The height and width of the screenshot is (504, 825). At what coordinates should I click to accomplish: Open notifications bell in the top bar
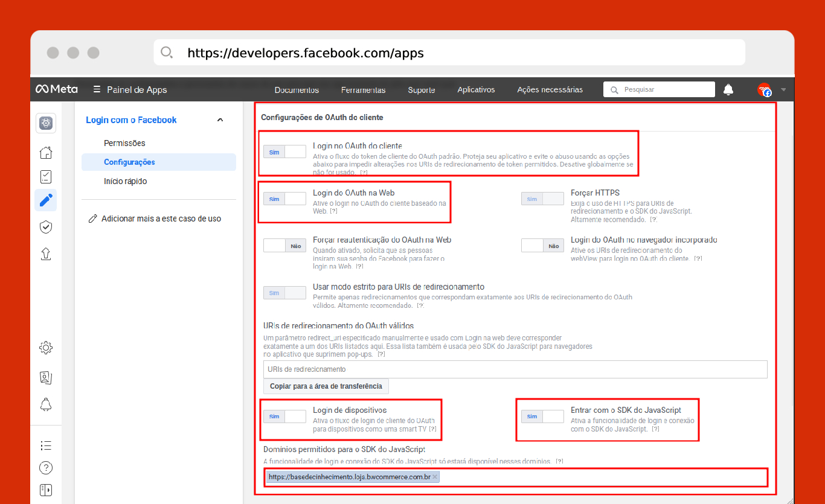point(728,90)
